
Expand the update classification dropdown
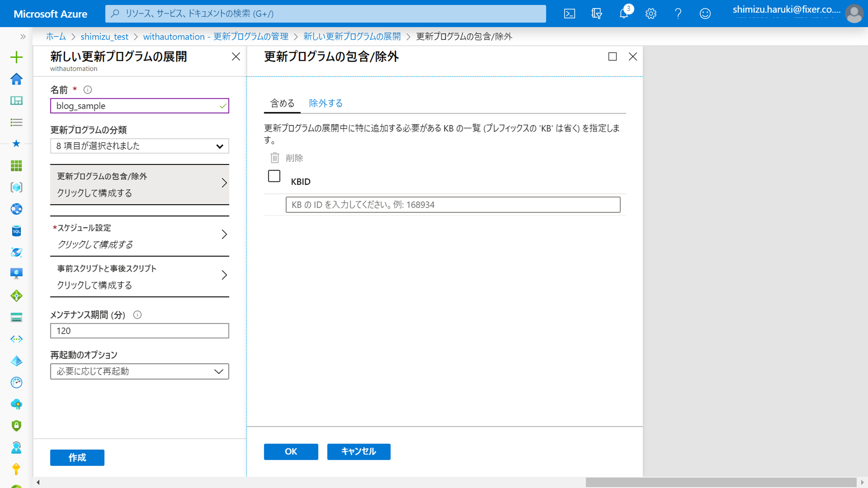139,146
